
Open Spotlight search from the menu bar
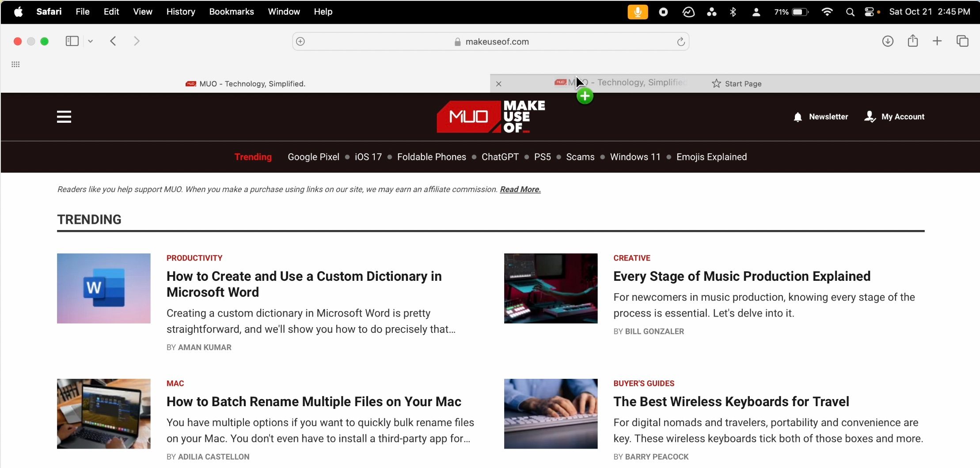click(850, 11)
